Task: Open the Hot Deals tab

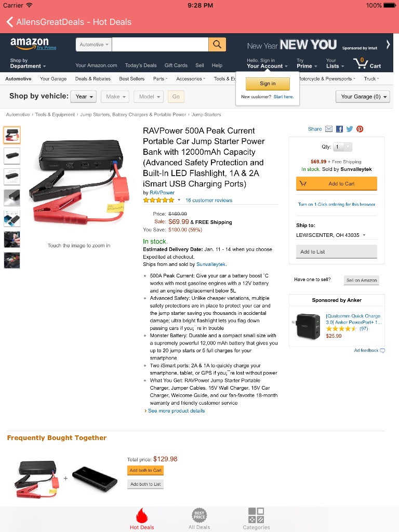Action: 142,519
